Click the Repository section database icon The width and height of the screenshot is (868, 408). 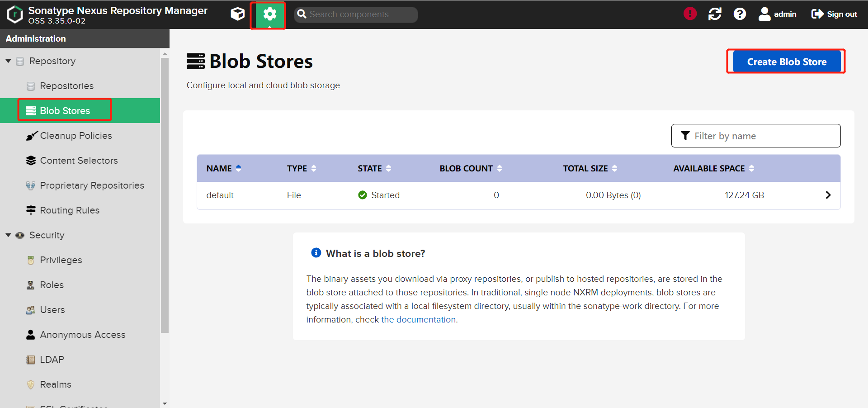(20, 61)
